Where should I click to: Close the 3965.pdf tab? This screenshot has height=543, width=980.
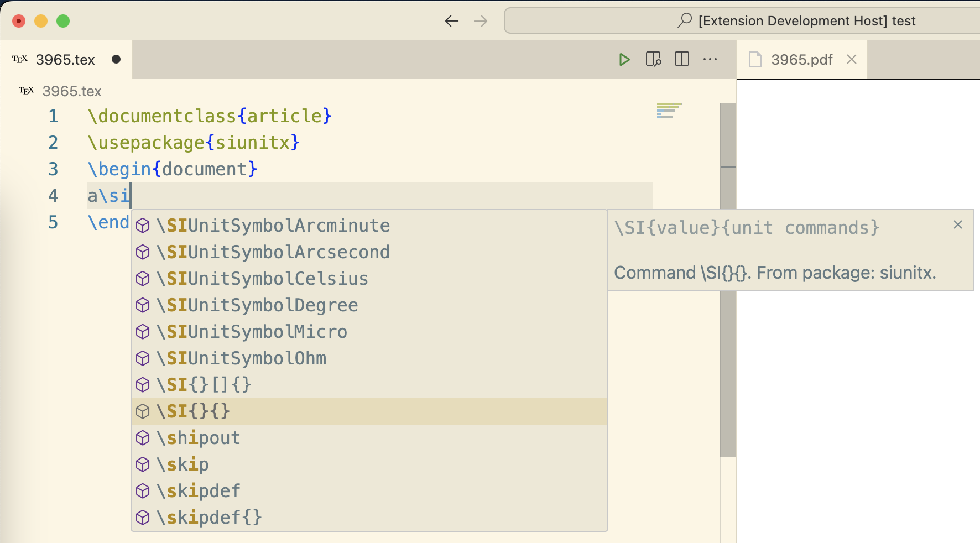click(x=851, y=59)
